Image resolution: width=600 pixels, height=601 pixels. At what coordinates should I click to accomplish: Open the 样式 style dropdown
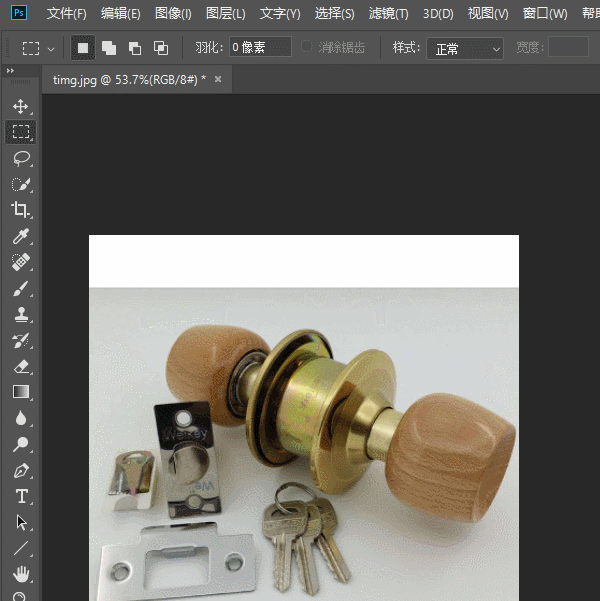[465, 48]
